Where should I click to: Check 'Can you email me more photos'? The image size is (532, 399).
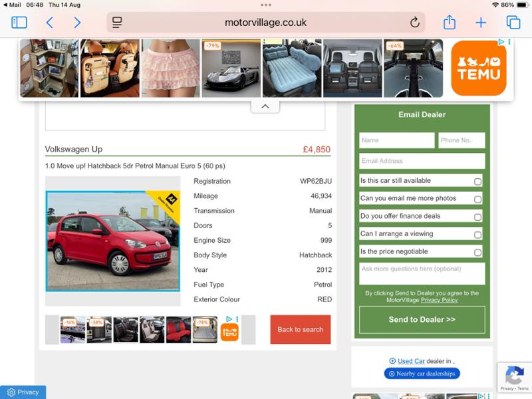coord(477,199)
